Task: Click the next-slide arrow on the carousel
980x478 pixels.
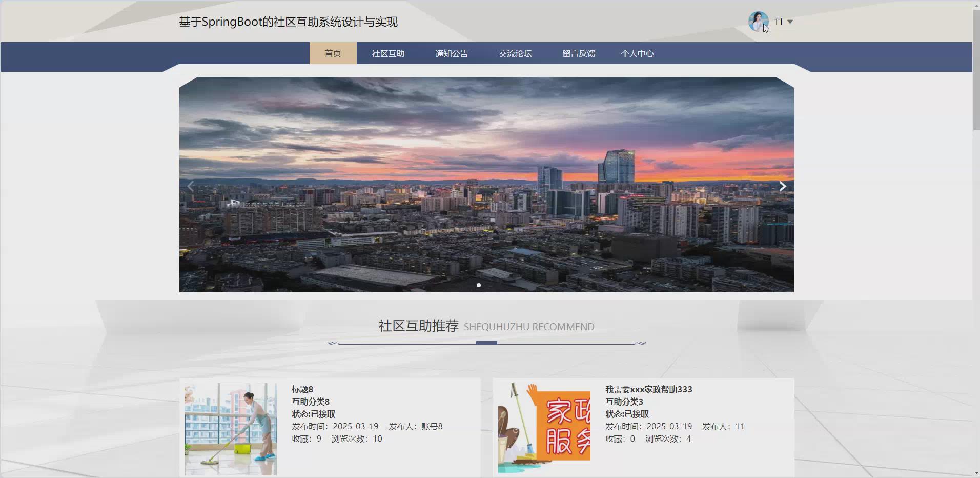Action: coord(782,186)
